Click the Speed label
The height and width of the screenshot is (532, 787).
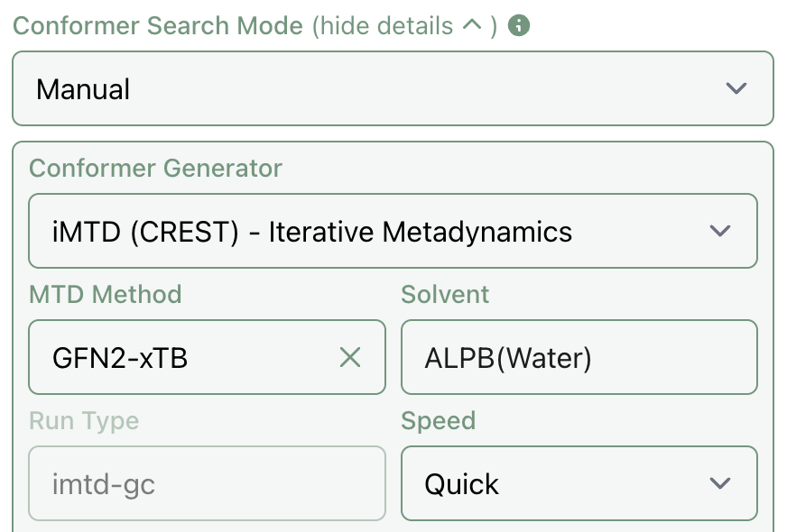438,420
